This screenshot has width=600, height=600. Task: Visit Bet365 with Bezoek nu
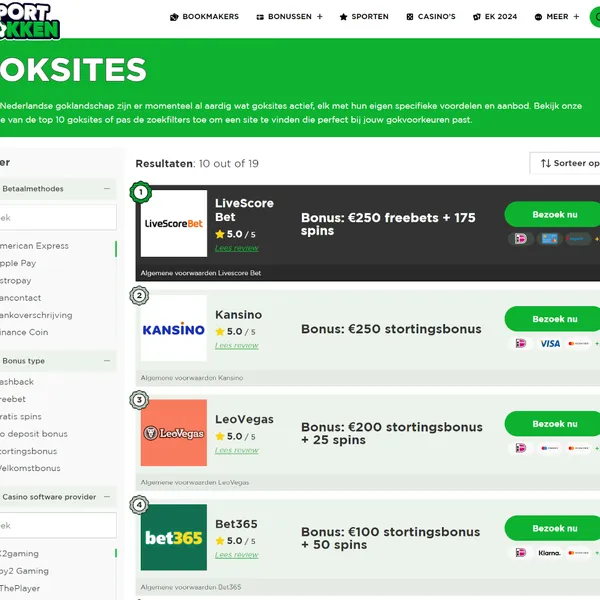coord(553,528)
